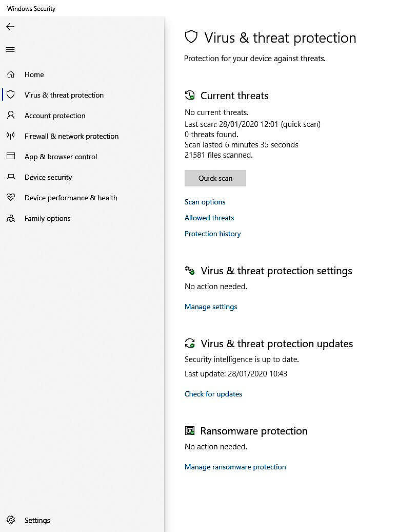Screen dimensions: 417x532
Task: Open Manage ransomware protection
Action: [235, 467]
